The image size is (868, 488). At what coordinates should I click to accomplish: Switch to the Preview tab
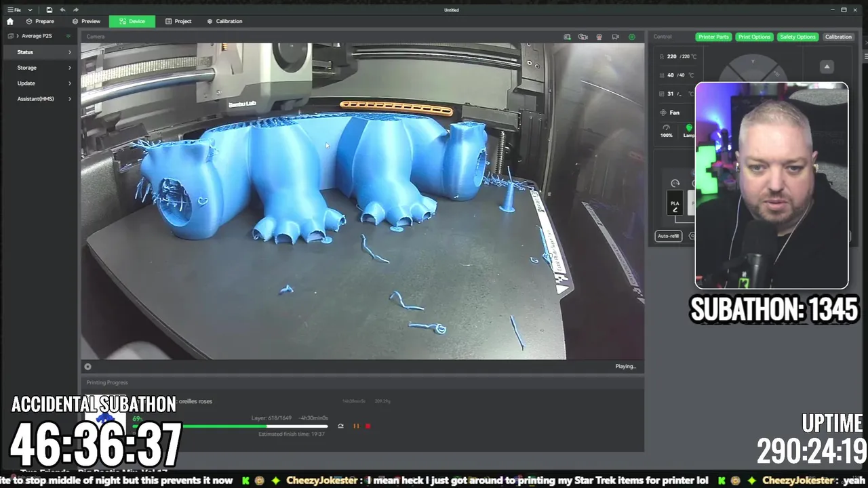[x=86, y=21]
